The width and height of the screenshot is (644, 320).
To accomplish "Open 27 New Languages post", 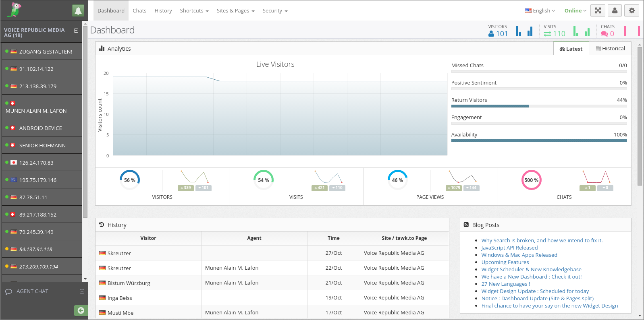I will (x=506, y=284).
